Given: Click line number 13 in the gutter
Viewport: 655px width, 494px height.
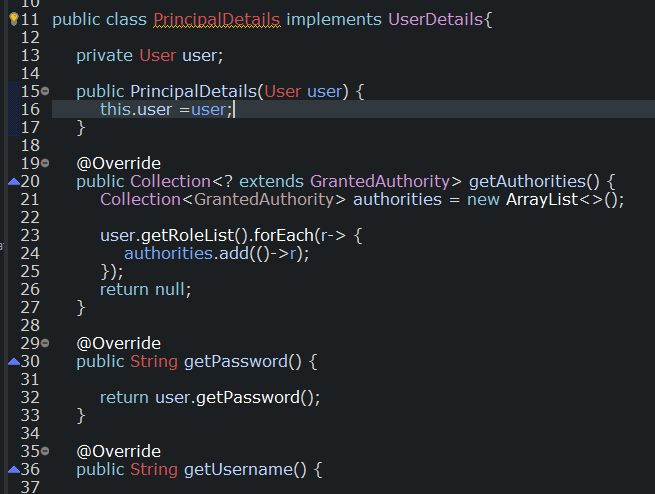Looking at the screenshot, I should click(x=30, y=56).
